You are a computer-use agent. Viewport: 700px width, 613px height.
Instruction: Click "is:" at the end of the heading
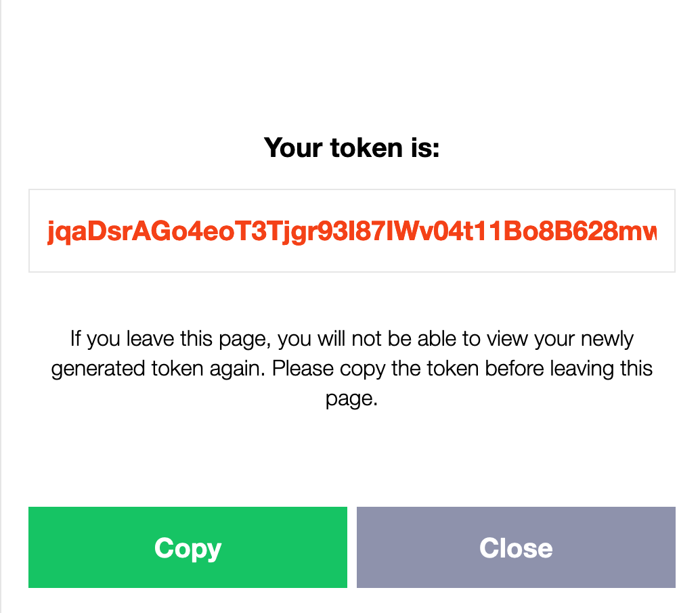point(424,147)
